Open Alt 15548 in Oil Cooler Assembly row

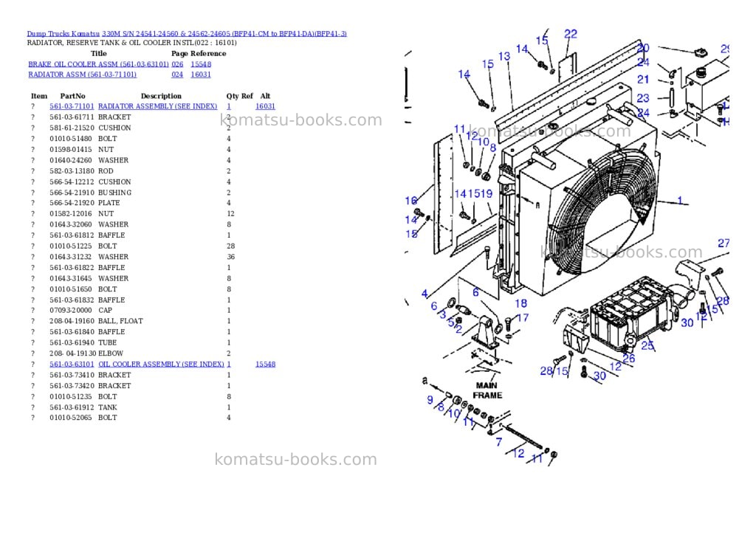click(x=265, y=364)
